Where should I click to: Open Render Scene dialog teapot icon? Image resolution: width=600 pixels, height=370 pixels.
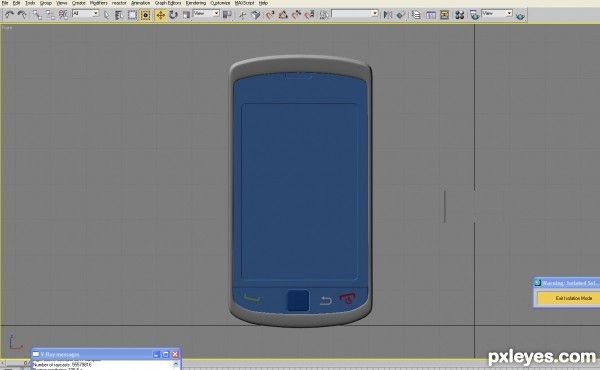[x=474, y=15]
